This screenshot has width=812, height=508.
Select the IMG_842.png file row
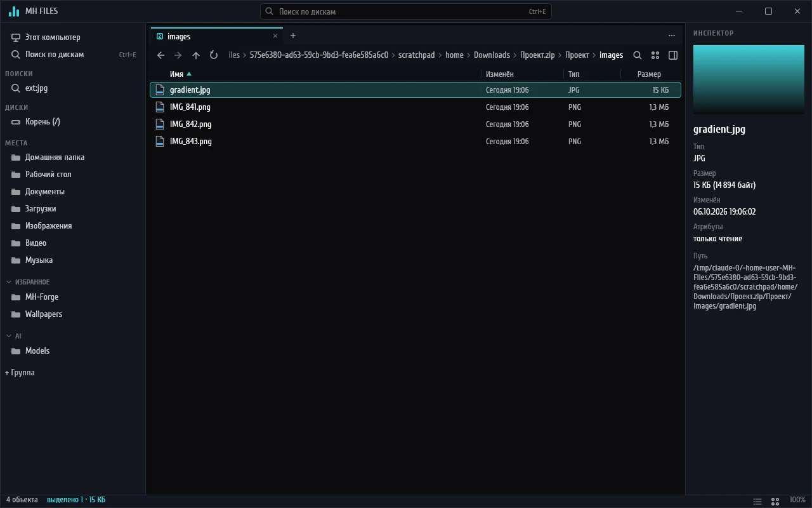tap(416, 124)
